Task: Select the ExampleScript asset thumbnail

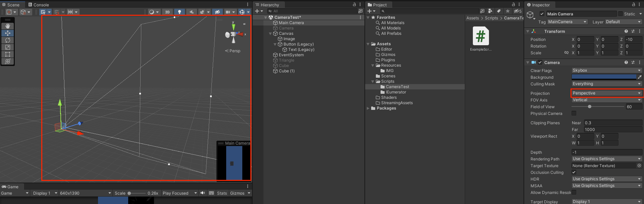Action: [x=481, y=36]
